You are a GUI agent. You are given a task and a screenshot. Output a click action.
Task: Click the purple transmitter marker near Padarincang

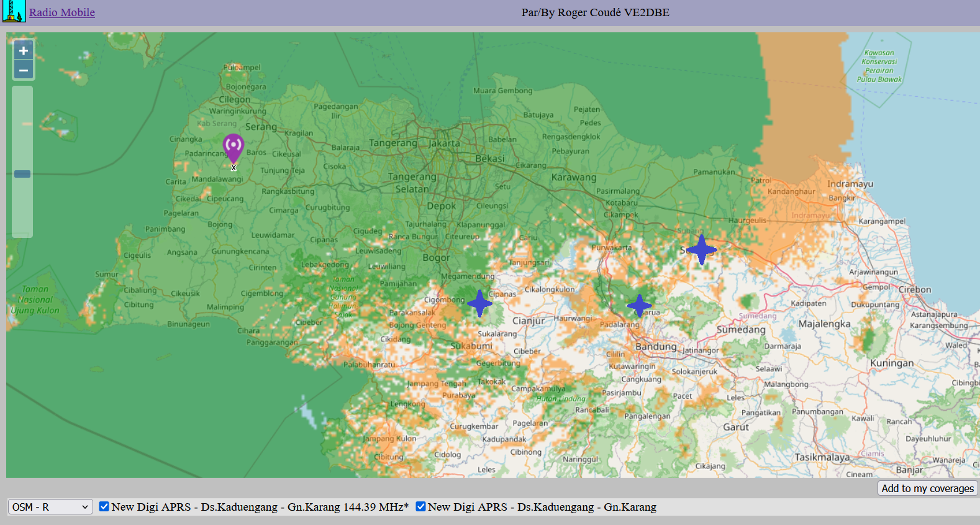pos(234,147)
